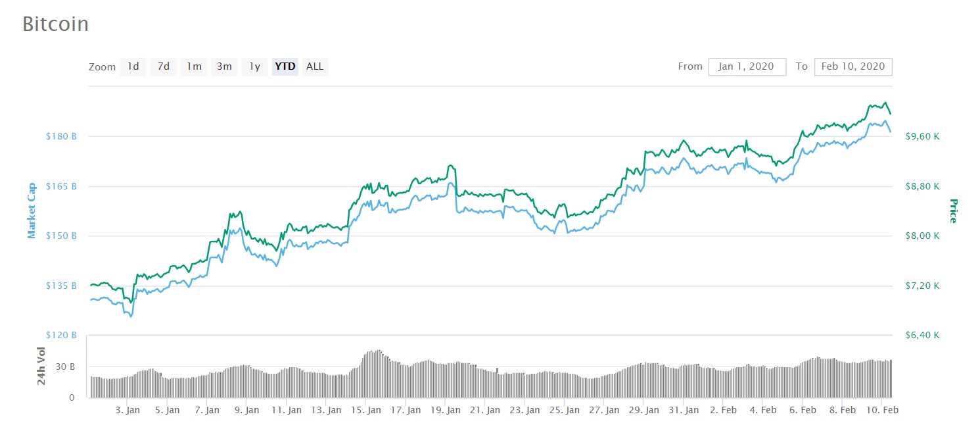Show ALL time range
The height and width of the screenshot is (431, 980).
(x=315, y=66)
